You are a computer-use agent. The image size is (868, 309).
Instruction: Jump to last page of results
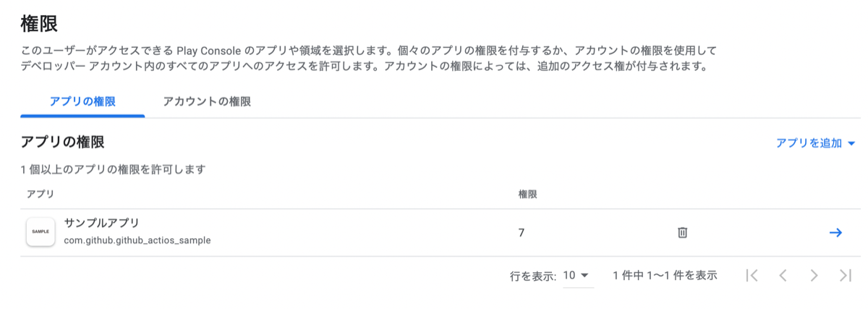pos(845,275)
